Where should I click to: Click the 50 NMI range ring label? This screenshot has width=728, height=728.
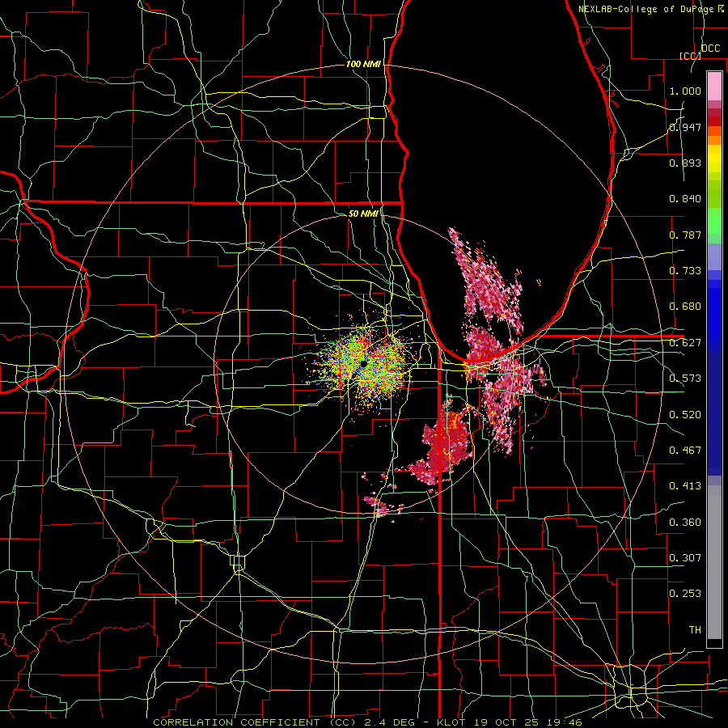(x=363, y=214)
